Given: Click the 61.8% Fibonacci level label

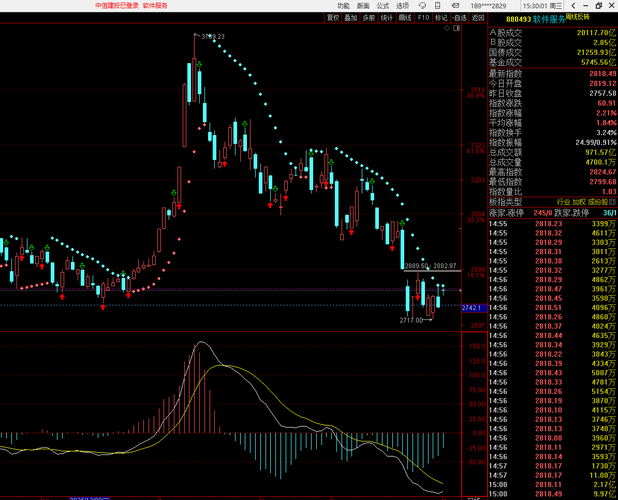Looking at the screenshot, I should coord(475,151).
